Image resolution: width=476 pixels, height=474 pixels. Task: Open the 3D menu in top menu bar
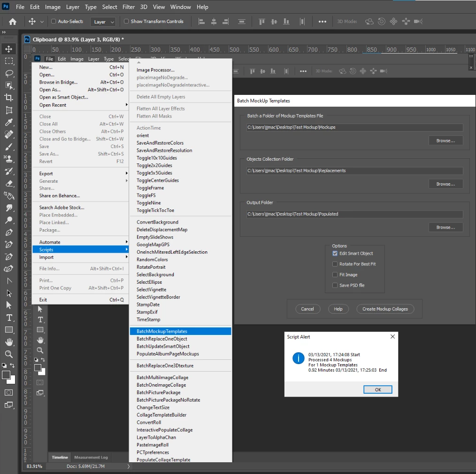[144, 7]
